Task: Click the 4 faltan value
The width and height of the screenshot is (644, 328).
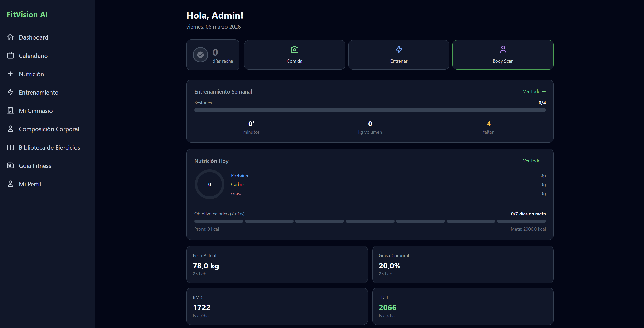Action: tap(489, 124)
